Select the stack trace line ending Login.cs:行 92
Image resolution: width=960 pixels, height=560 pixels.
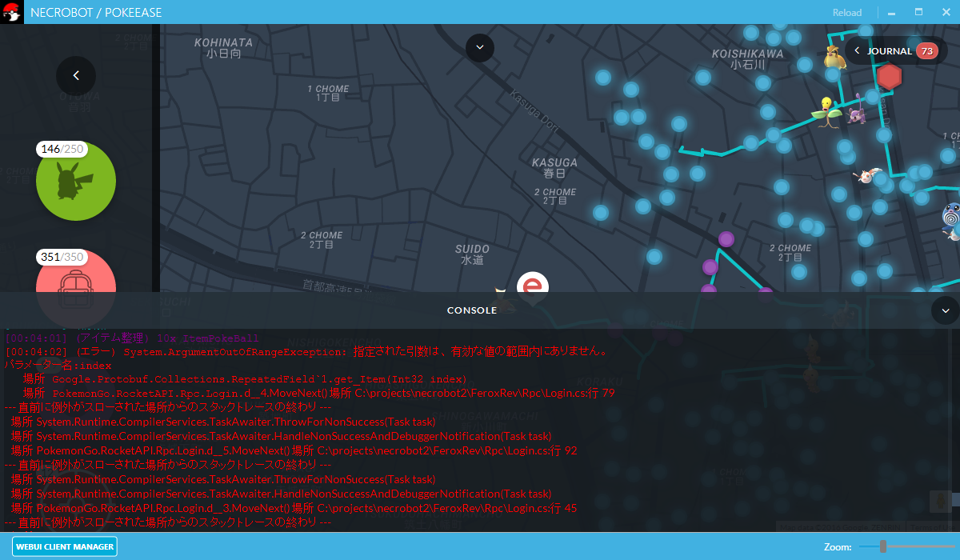pos(294,451)
